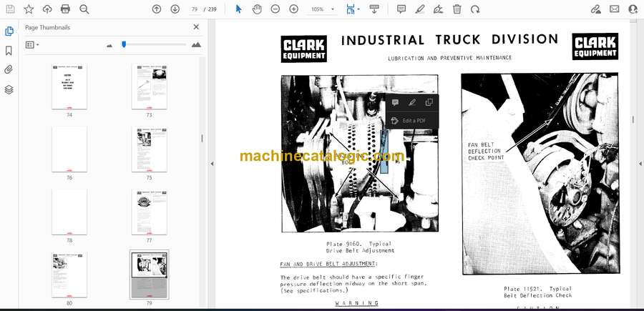Select page 78 thumbnail
Viewport: 644px width, 311px height.
click(x=69, y=212)
